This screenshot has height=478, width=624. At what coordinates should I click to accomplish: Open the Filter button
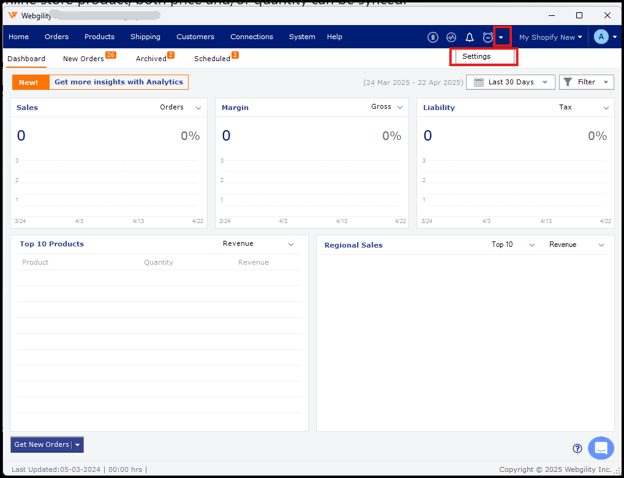tap(586, 82)
